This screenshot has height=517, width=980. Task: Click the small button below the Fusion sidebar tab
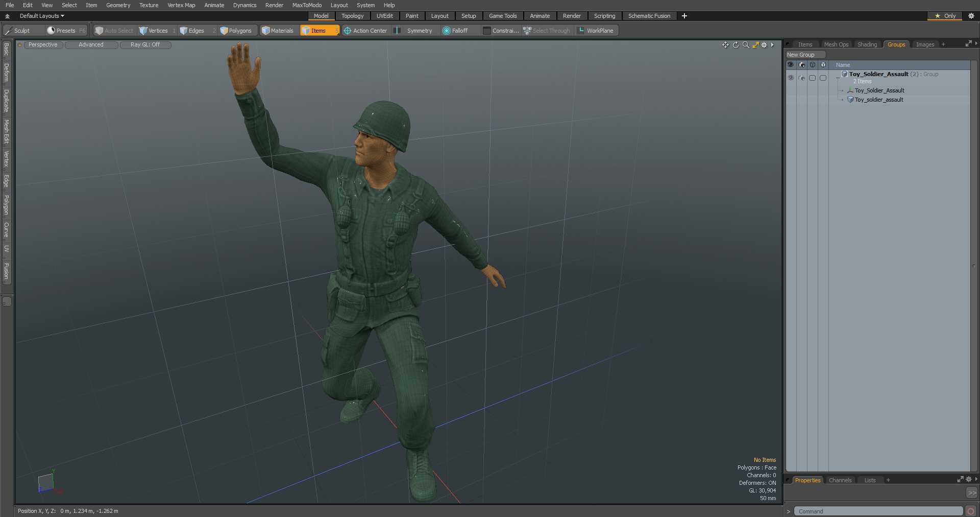click(7, 301)
